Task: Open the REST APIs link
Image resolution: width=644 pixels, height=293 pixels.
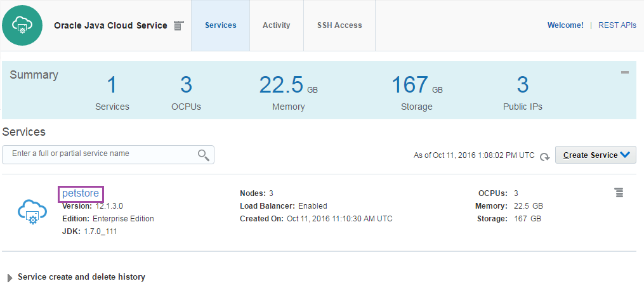Action: [617, 25]
